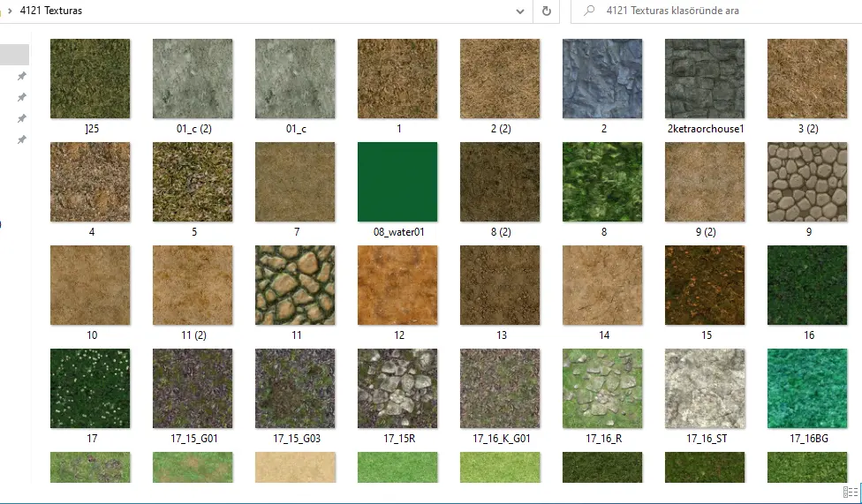Select the texture file named 7
Image resolution: width=862 pixels, height=504 pixels.
pos(295,182)
